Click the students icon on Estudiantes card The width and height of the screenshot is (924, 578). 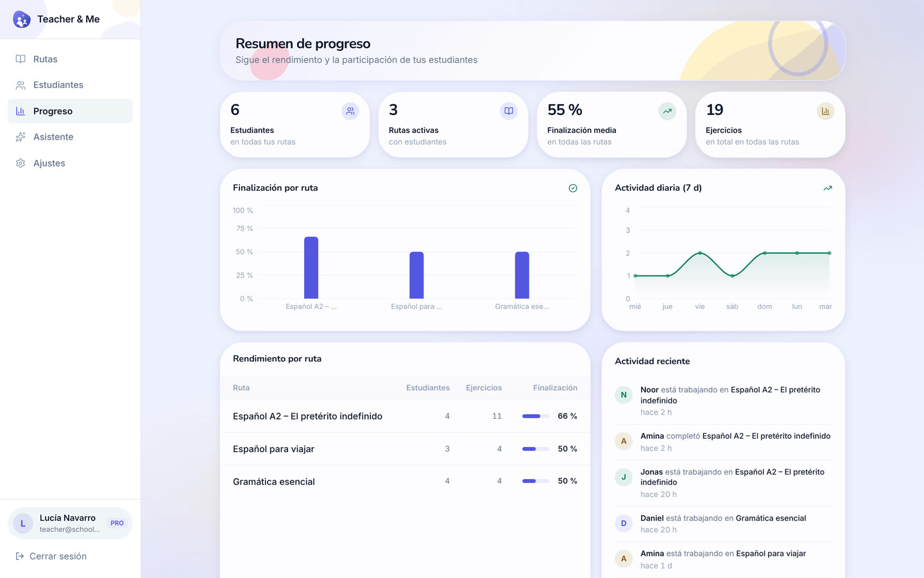tap(350, 111)
